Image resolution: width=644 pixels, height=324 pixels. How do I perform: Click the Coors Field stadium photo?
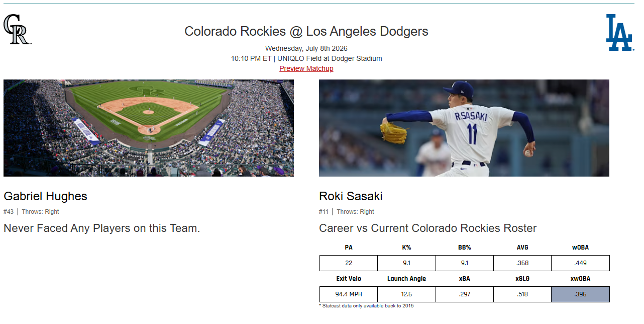(x=149, y=128)
